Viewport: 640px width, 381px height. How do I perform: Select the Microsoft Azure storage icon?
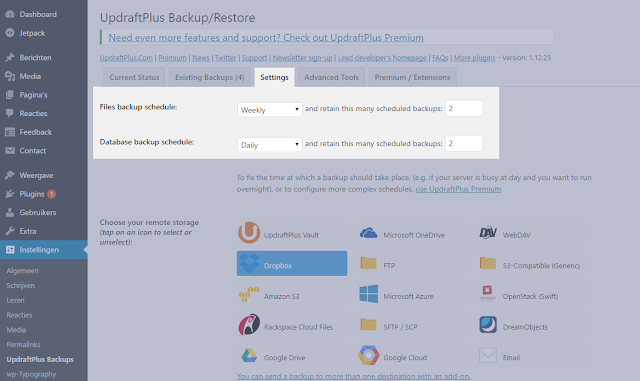(369, 294)
